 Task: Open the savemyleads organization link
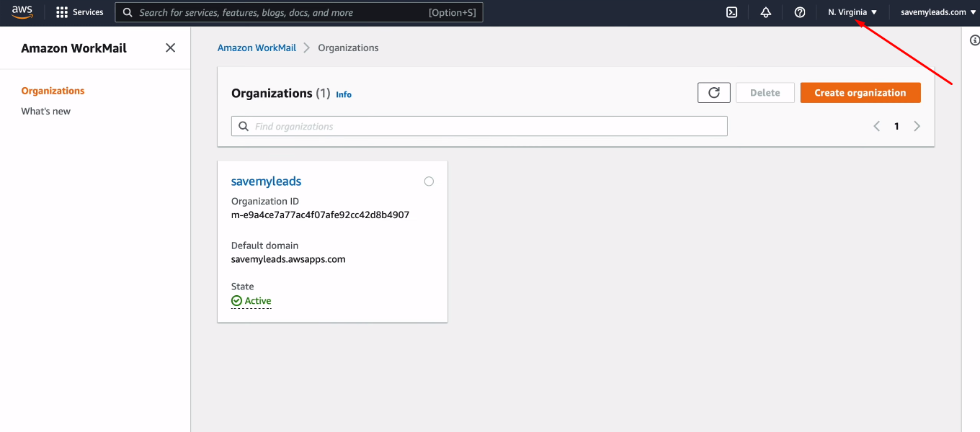(x=266, y=181)
